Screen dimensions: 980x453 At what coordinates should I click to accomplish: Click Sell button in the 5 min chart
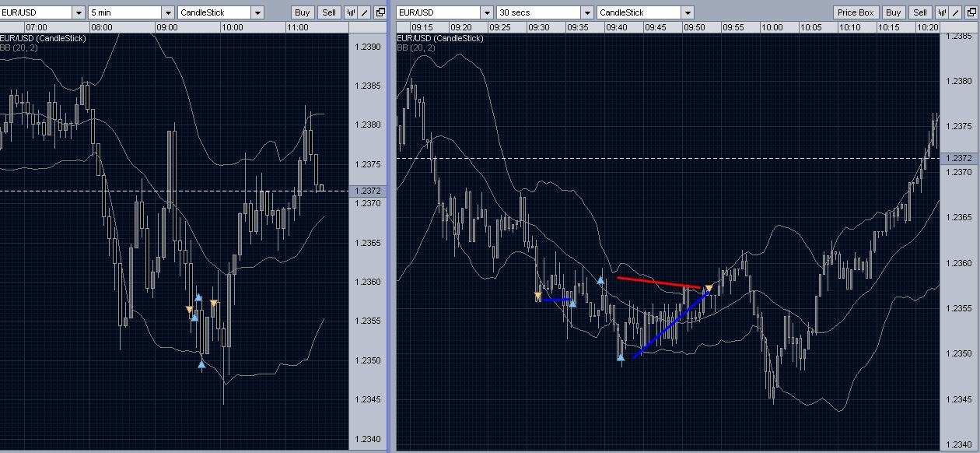(329, 12)
